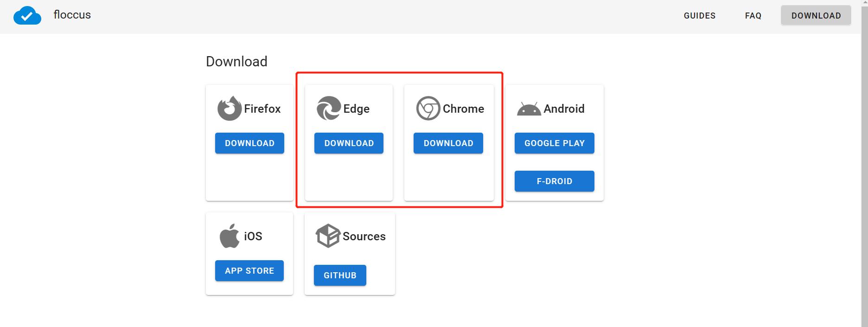Download floccus for Edge
Image resolution: width=868 pixels, height=327 pixels.
point(349,143)
